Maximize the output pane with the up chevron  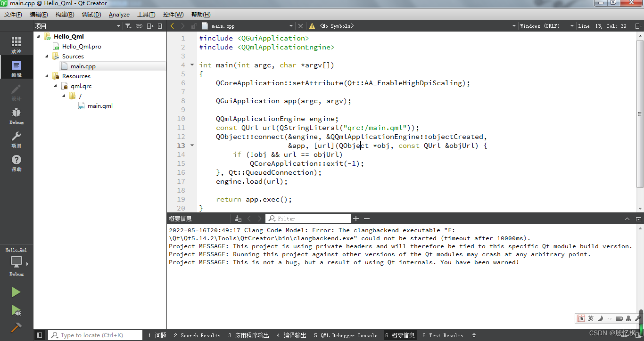click(627, 219)
